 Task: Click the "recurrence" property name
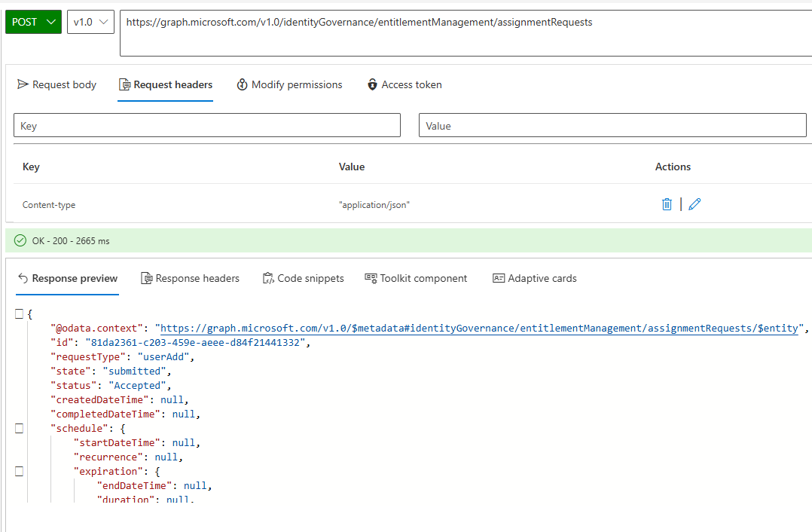108,457
